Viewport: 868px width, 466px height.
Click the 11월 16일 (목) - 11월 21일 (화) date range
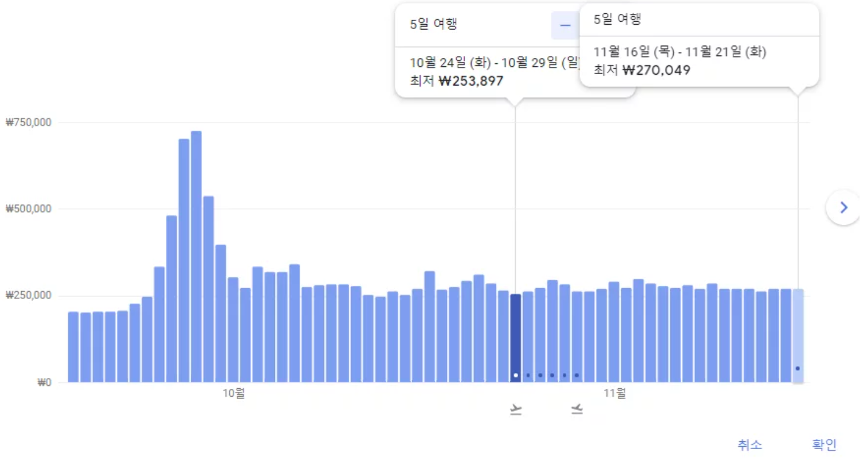680,52
